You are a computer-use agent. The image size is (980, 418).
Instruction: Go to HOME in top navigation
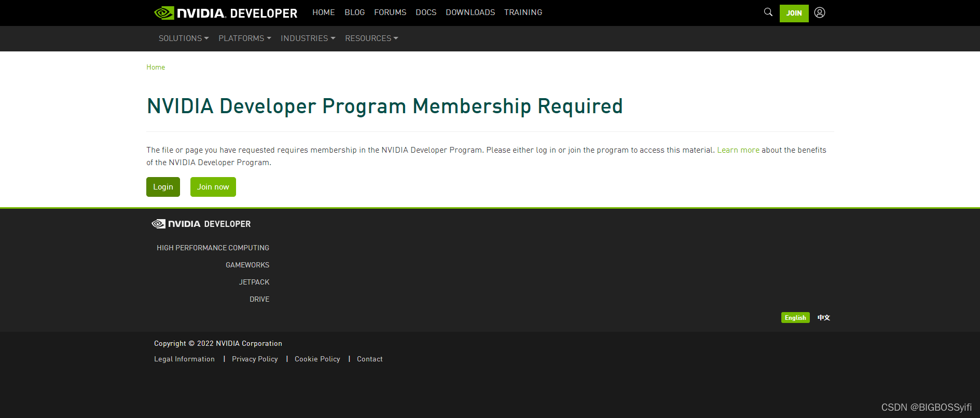point(324,12)
